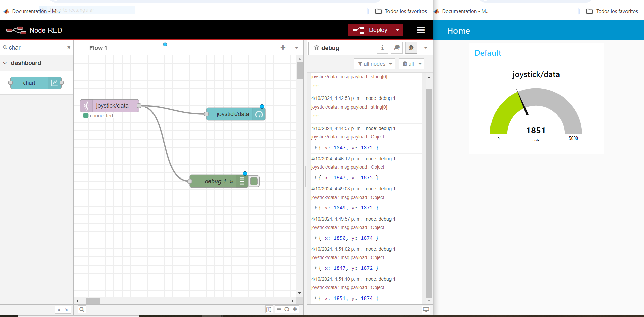Image resolution: width=644 pixels, height=317 pixels.
Task: Open the 'all nodes' debug filter dropdown
Action: click(374, 64)
